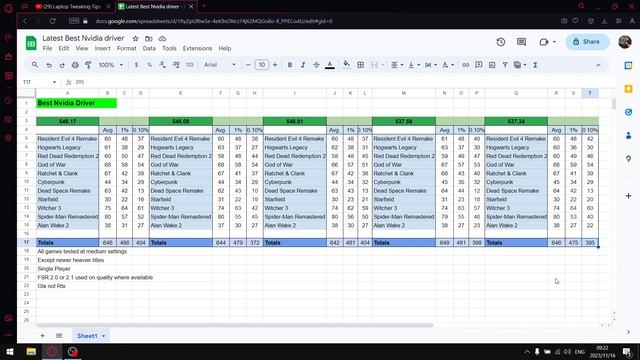Insert a link

click(465, 65)
